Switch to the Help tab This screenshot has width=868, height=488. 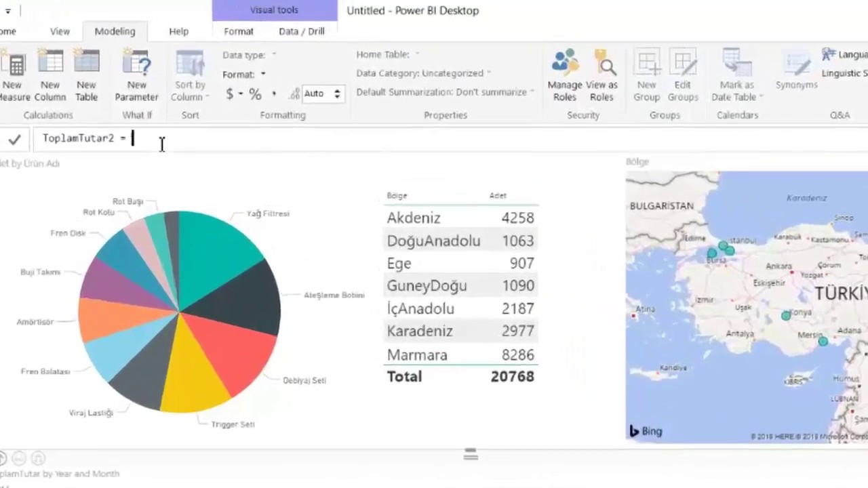[x=178, y=31]
